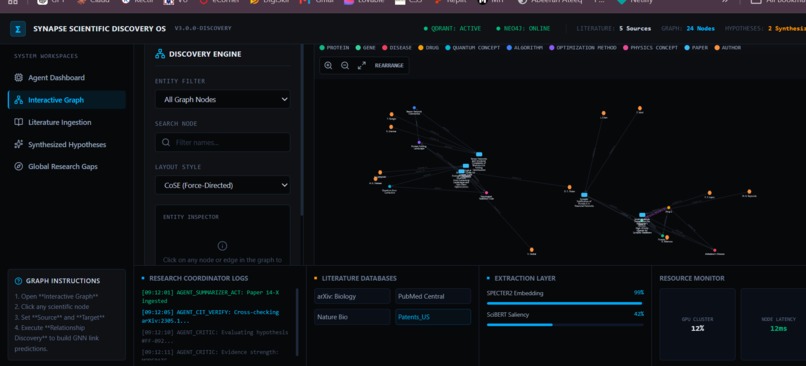Viewport: 806px width, 366px height.
Task: Click the Search Node filter names field
Action: (222, 142)
